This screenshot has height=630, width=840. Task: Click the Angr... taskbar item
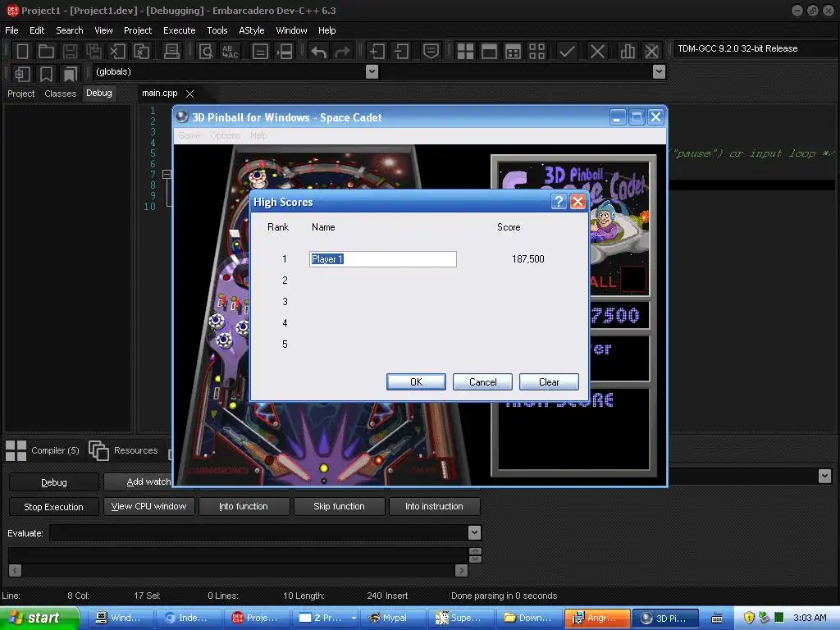coord(597,618)
